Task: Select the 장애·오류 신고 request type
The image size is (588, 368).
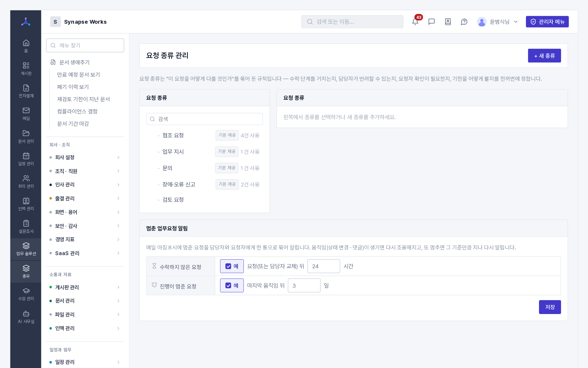Action: click(204, 184)
